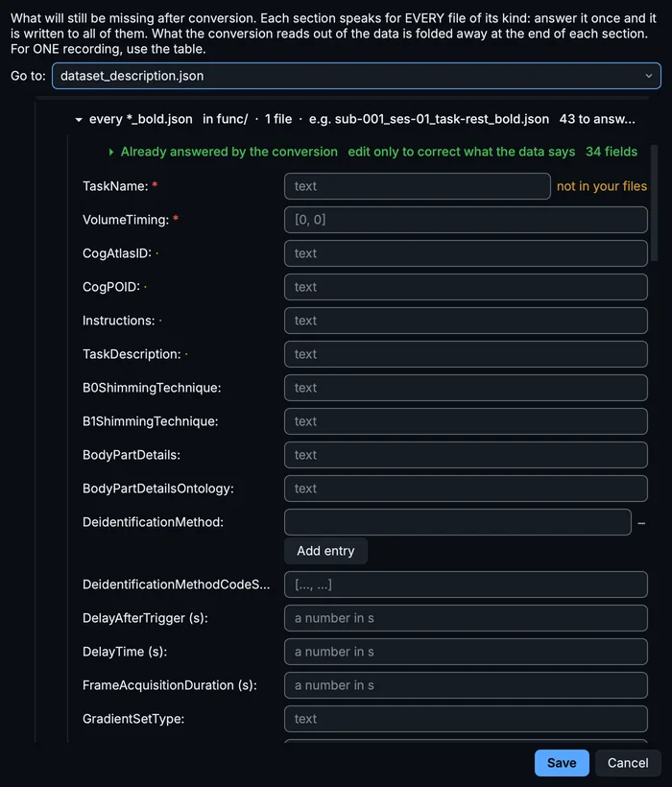Click the 'Go to:' label

28,76
